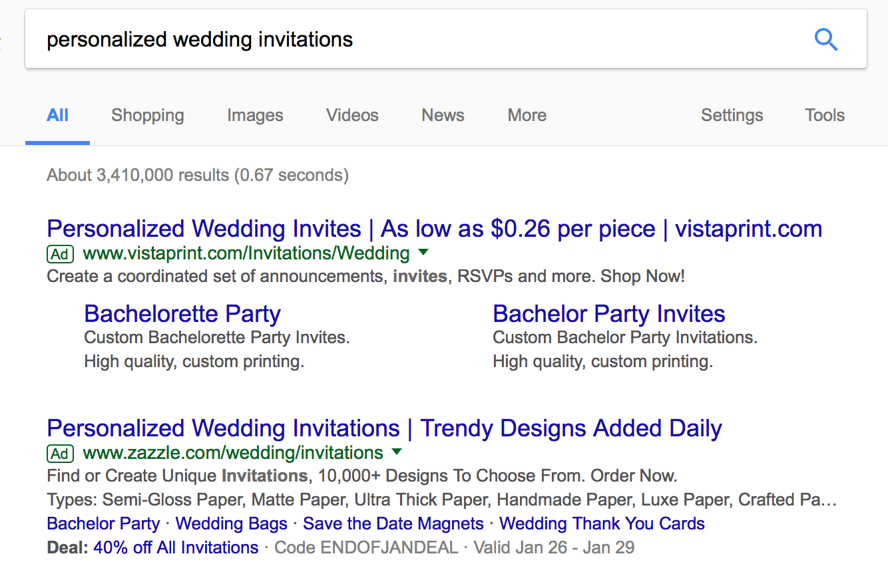The width and height of the screenshot is (888, 588).
Task: Open the 40% off All Invitations deal
Action: pos(176,547)
